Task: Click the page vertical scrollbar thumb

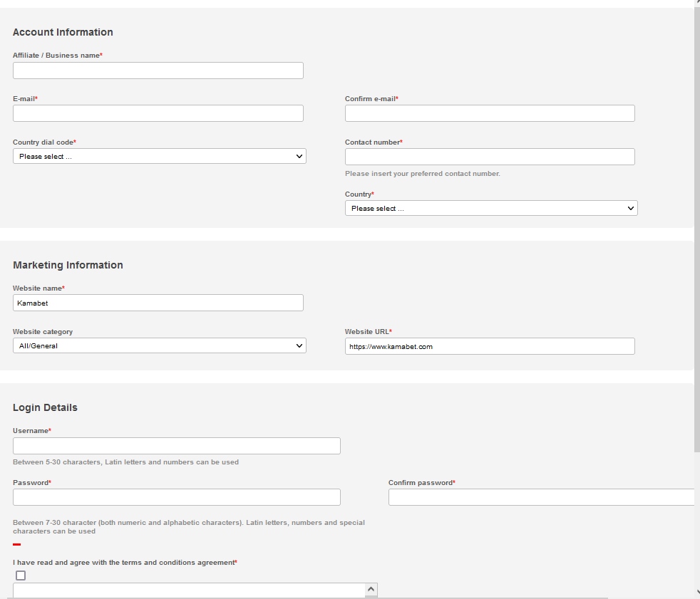Action: 696,228
